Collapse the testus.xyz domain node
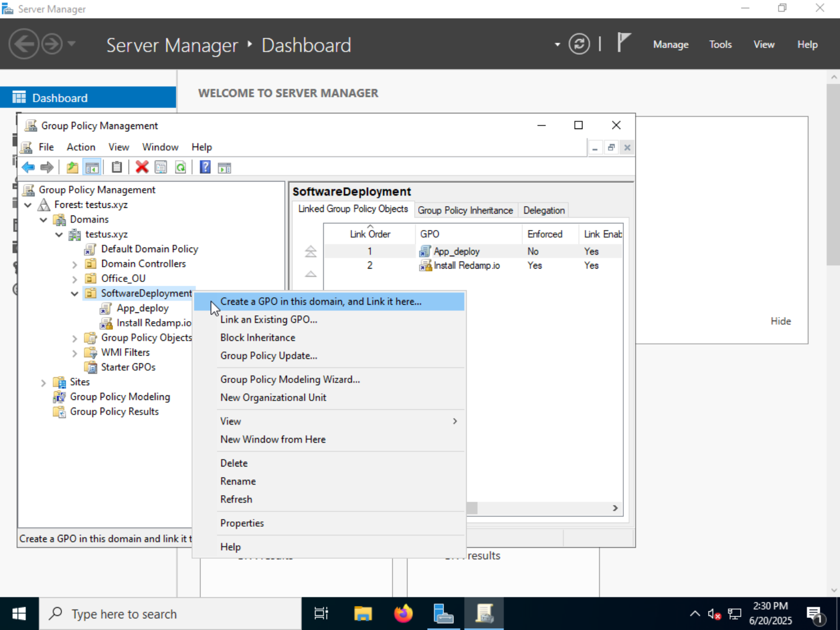 point(59,235)
